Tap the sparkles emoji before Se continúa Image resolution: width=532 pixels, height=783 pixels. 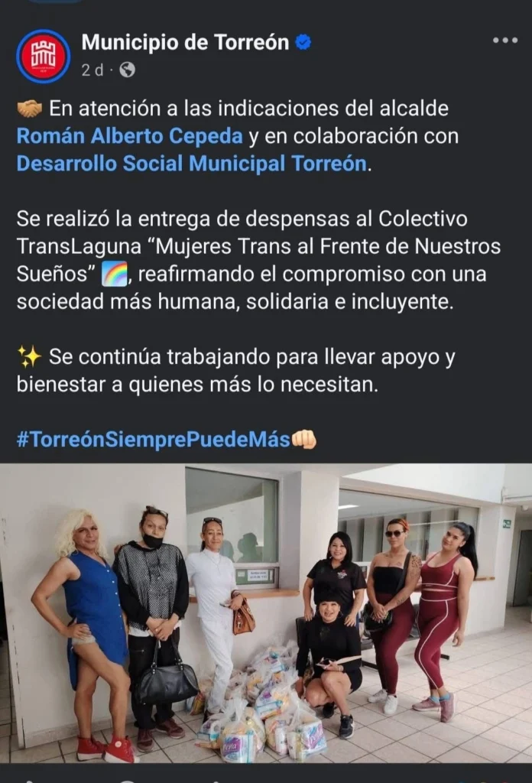(29, 357)
